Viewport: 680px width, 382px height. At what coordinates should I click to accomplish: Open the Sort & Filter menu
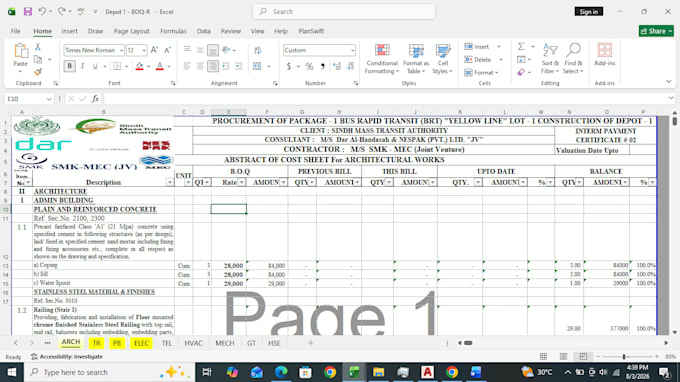pos(550,59)
